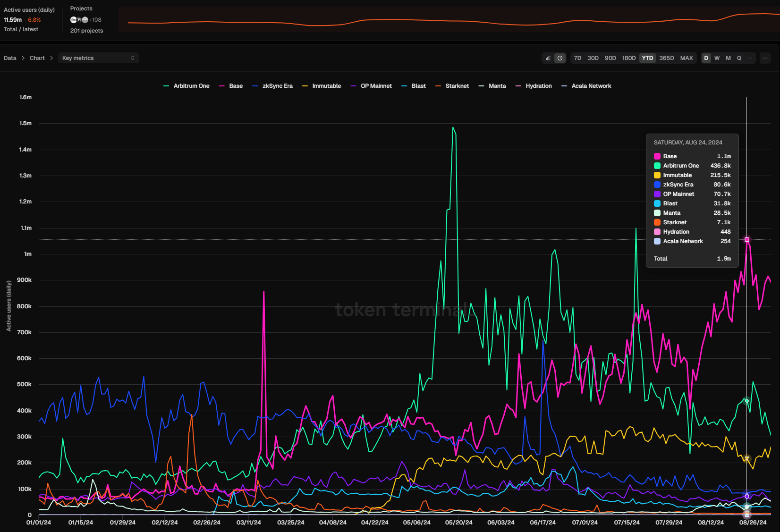The image size is (780, 532).
Task: Select the 30D time range
Action: (x=593, y=58)
